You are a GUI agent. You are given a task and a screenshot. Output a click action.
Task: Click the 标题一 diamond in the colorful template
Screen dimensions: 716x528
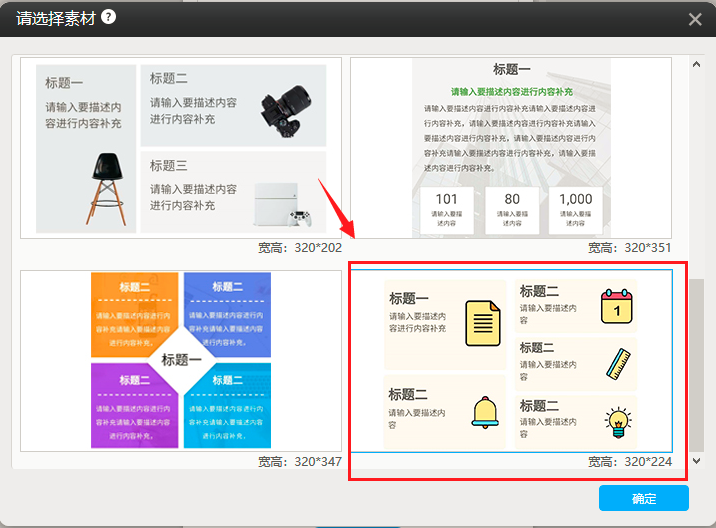tap(181, 360)
